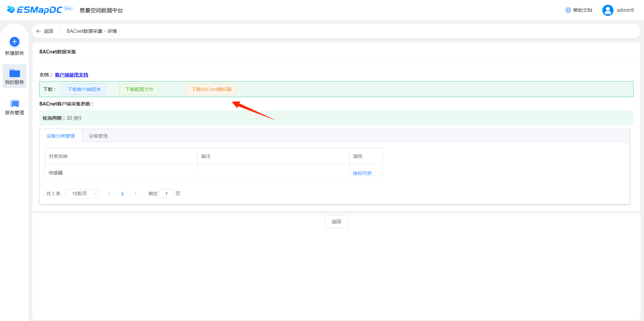Open 服务管理 icon in sidebar

[x=15, y=104]
